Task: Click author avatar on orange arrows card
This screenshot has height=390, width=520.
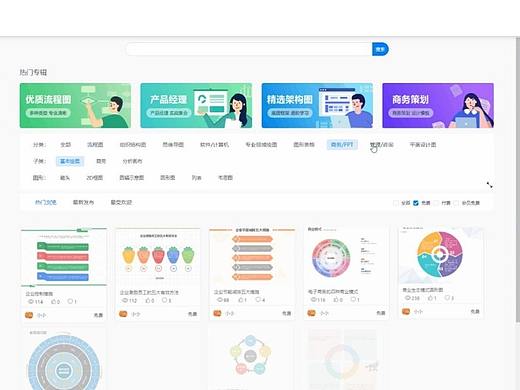Action: coord(217,313)
